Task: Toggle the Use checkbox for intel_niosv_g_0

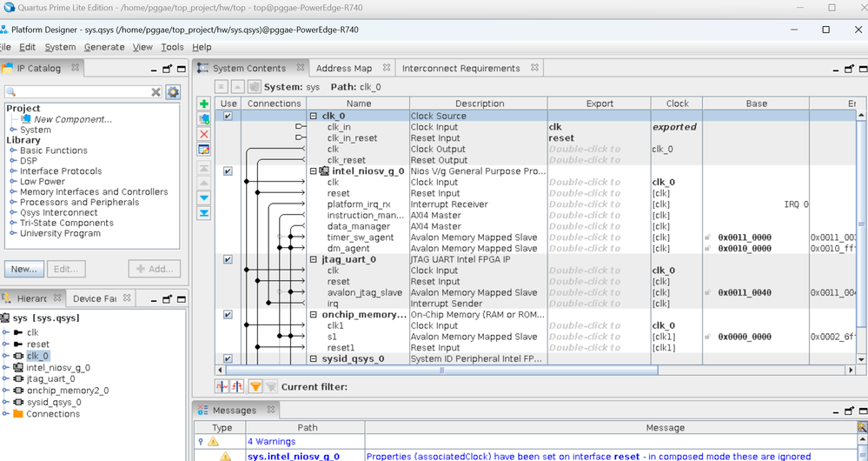Action: point(228,171)
